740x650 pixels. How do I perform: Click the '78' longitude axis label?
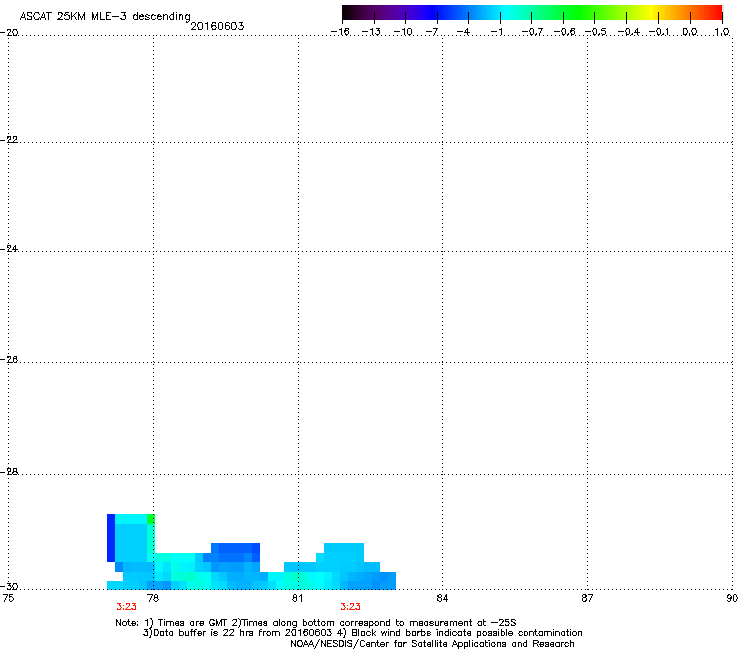[152, 598]
